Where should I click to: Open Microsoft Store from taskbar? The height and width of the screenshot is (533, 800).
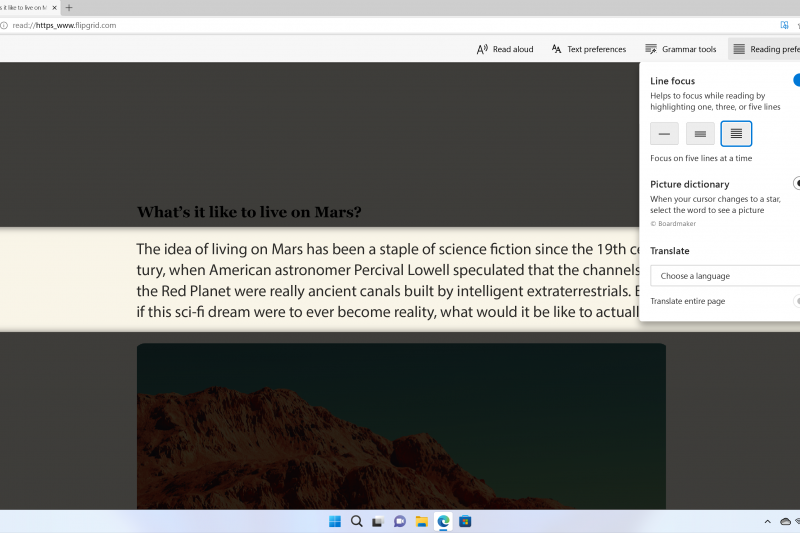coord(465,521)
